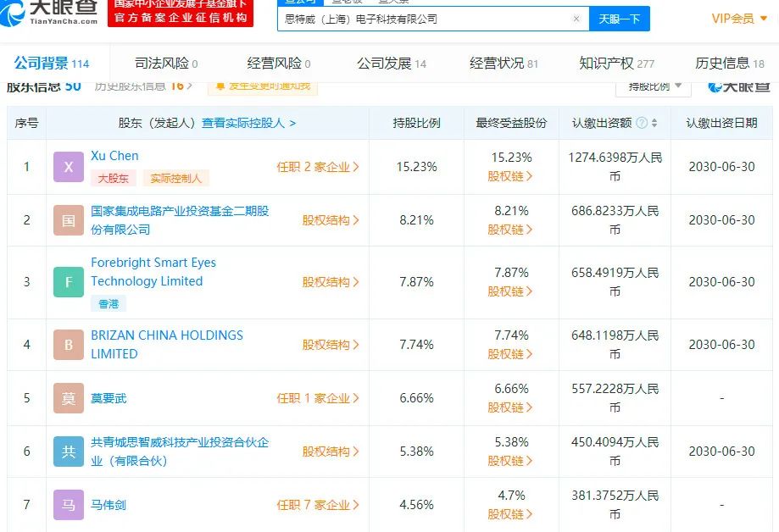Select the 4.56% shareholding value for 马伟剑

(x=417, y=505)
